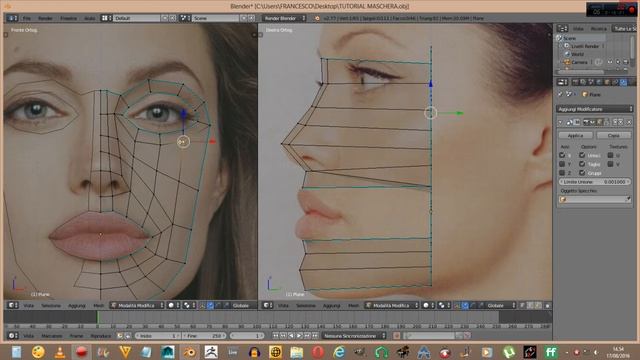Screen dimensions: 640x360
Task: Toggle the U texture checkbox
Action: click(x=611, y=155)
